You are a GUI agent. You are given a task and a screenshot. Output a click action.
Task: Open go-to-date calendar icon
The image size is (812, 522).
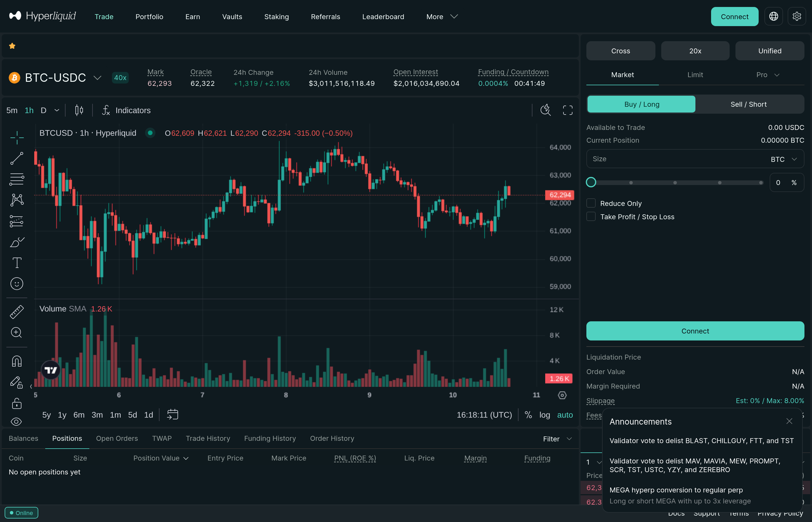point(173,414)
